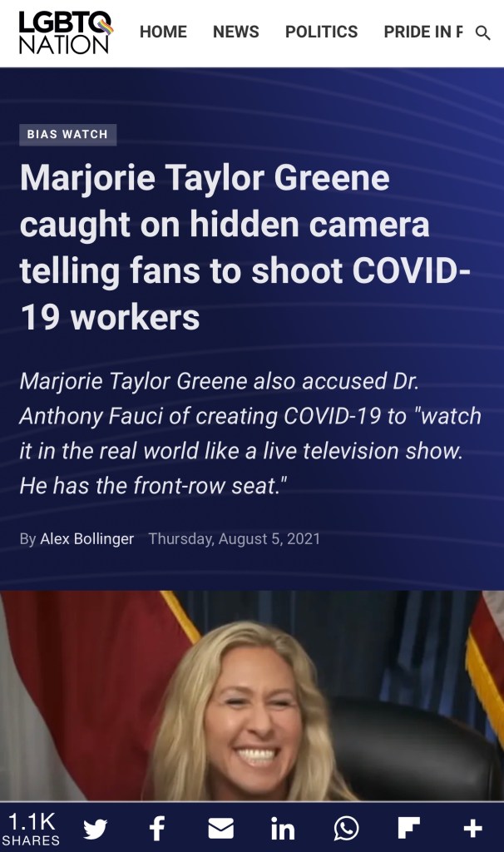This screenshot has width=504, height=852.
Task: Open the POLITICS menu item
Action: tap(322, 32)
